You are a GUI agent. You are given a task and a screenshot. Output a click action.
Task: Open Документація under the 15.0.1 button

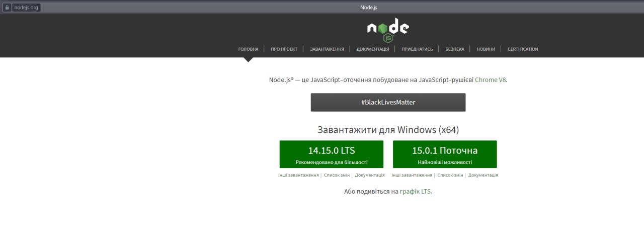point(483,175)
